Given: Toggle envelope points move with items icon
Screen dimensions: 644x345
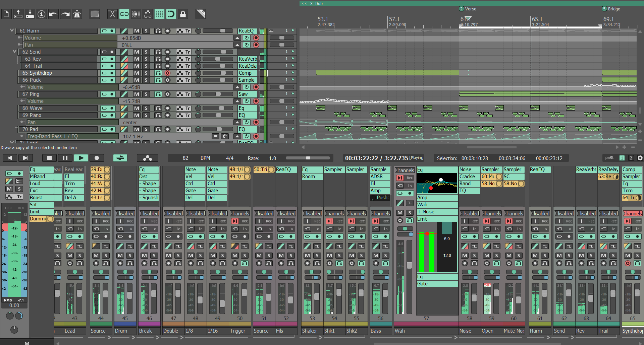Looking at the screenshot, I should point(148,14).
